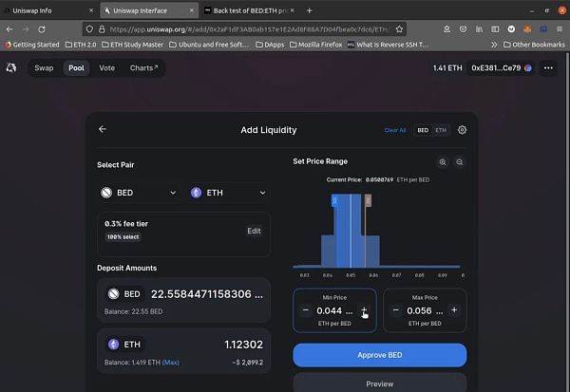Open What Is Reverse SSH bookmark
The width and height of the screenshot is (570, 392).
click(x=389, y=45)
